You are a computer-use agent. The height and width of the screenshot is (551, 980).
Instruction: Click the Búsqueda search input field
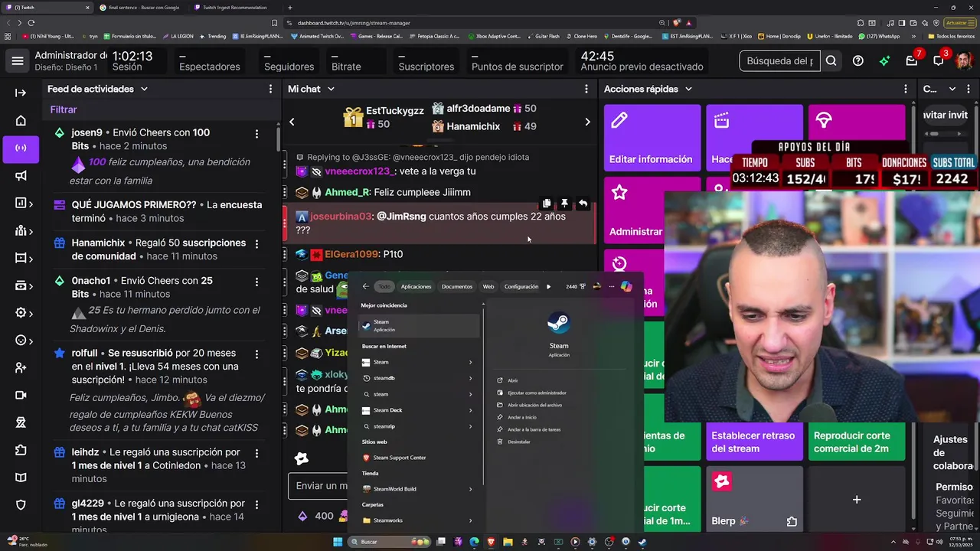(x=779, y=61)
